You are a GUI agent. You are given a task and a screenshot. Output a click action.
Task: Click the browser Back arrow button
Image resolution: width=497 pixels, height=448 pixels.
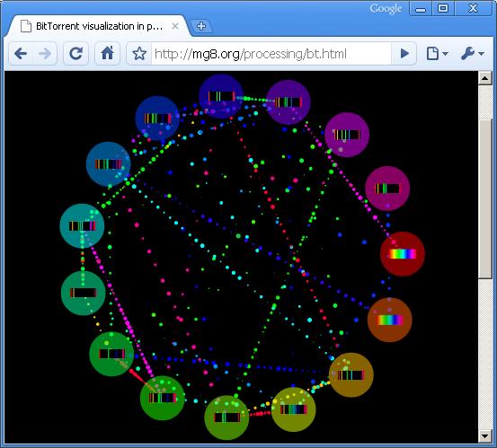coord(21,54)
